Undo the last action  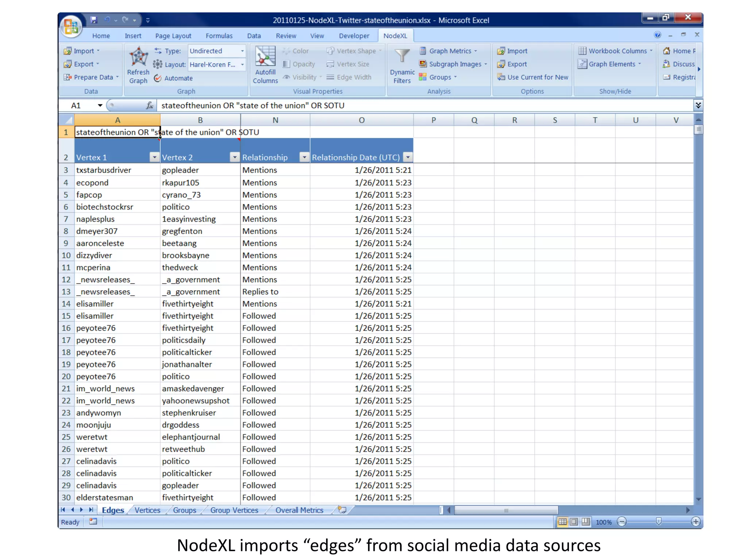click(x=107, y=20)
